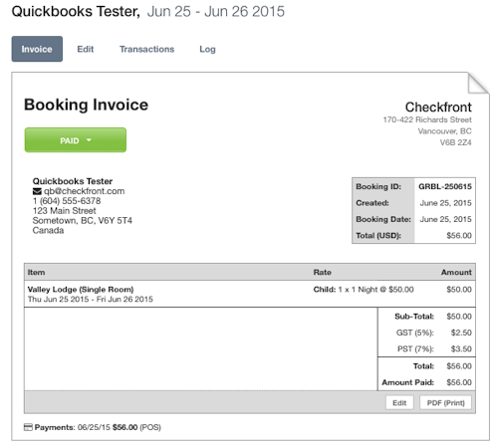Click the Sub-Total amount $50.00
This screenshot has height=448, width=496.
(459, 317)
